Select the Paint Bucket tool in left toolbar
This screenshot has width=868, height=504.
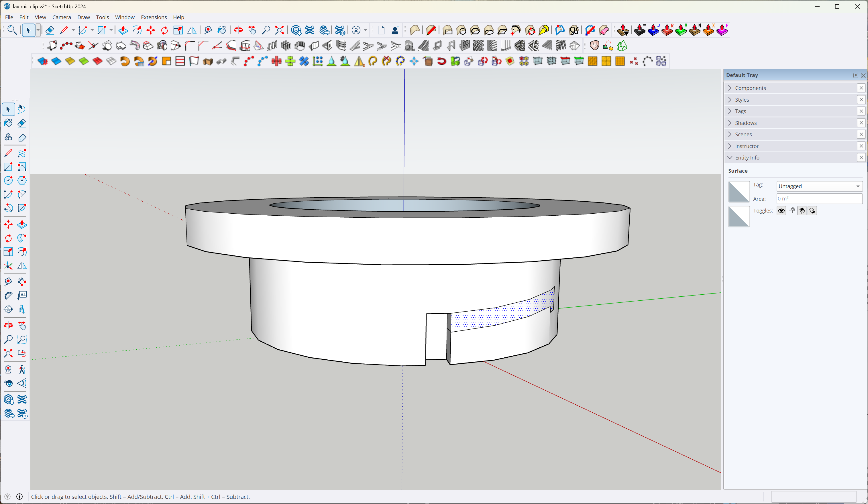8,123
